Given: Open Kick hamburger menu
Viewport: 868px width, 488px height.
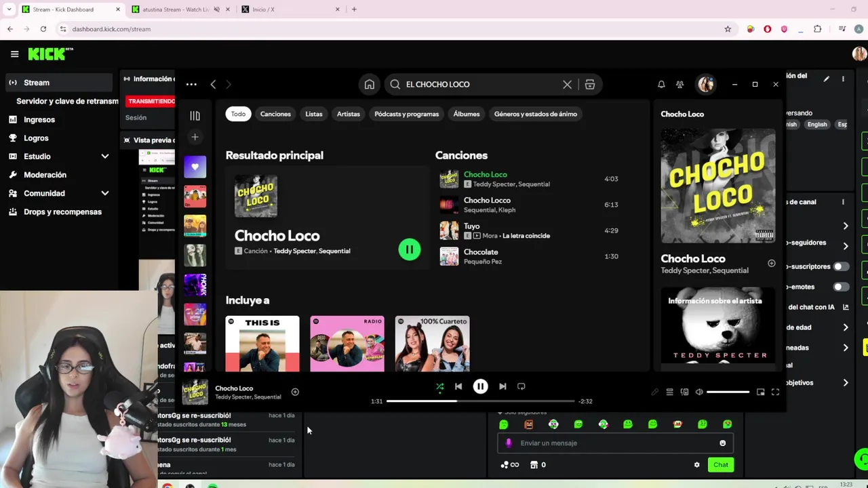Looking at the screenshot, I should 14,54.
